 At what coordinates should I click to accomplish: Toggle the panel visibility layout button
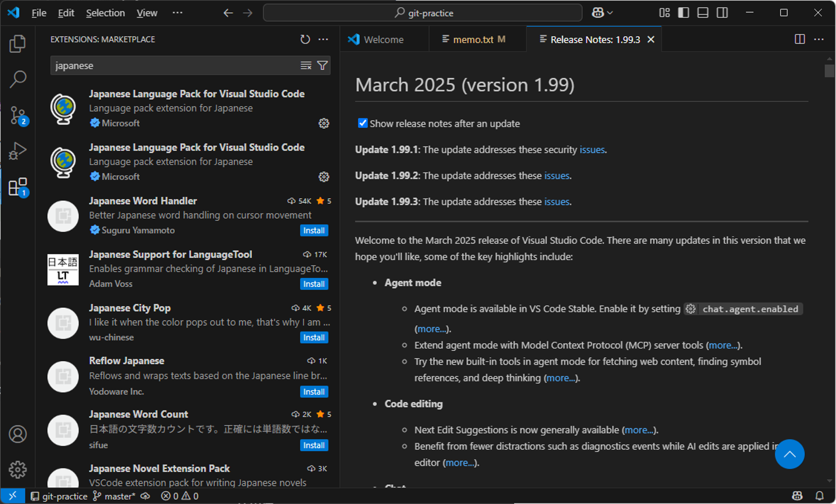702,13
